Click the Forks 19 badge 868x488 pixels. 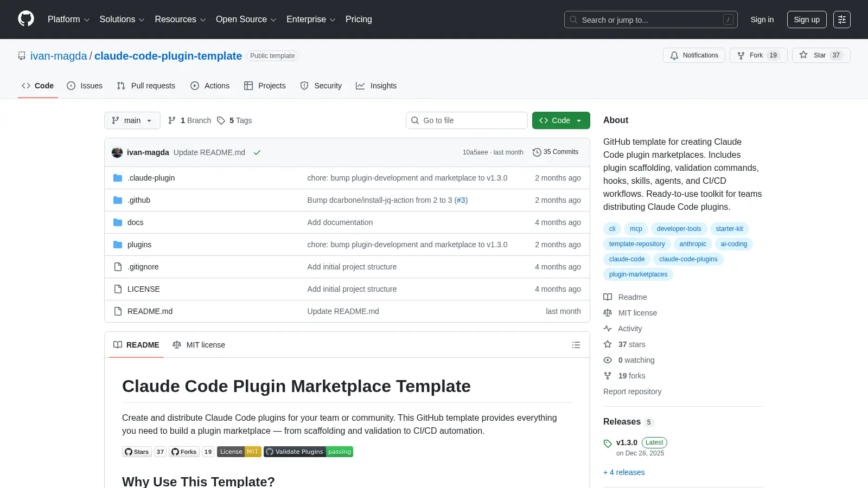(192, 452)
